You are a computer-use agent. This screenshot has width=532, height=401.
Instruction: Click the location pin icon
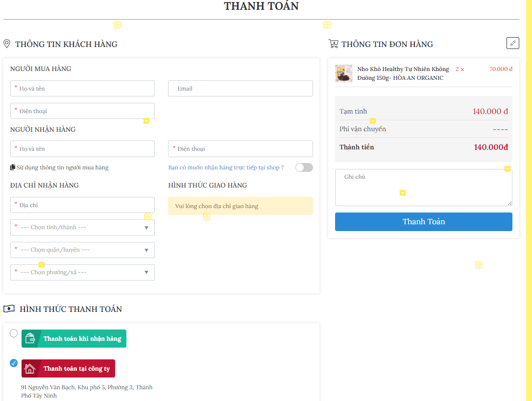(x=7, y=44)
